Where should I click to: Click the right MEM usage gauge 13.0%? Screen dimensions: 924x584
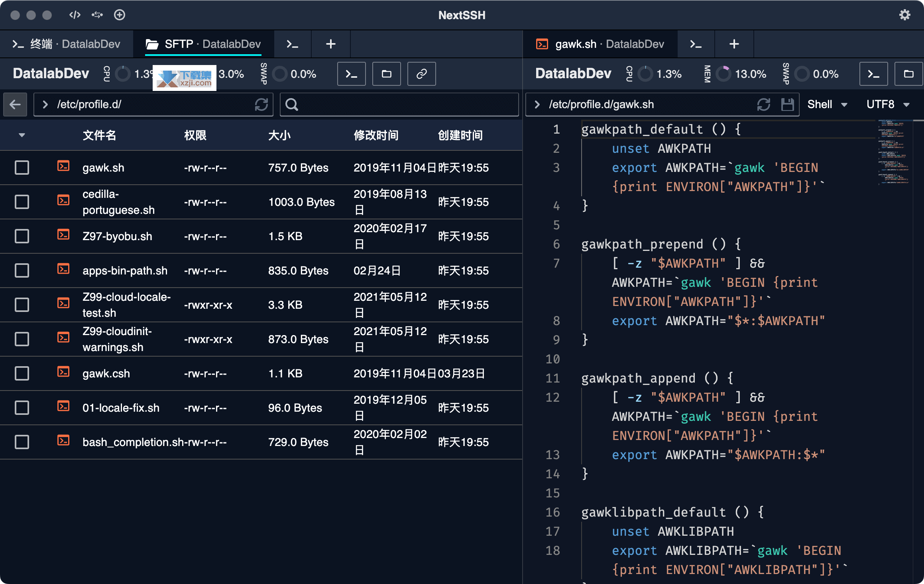(x=723, y=74)
